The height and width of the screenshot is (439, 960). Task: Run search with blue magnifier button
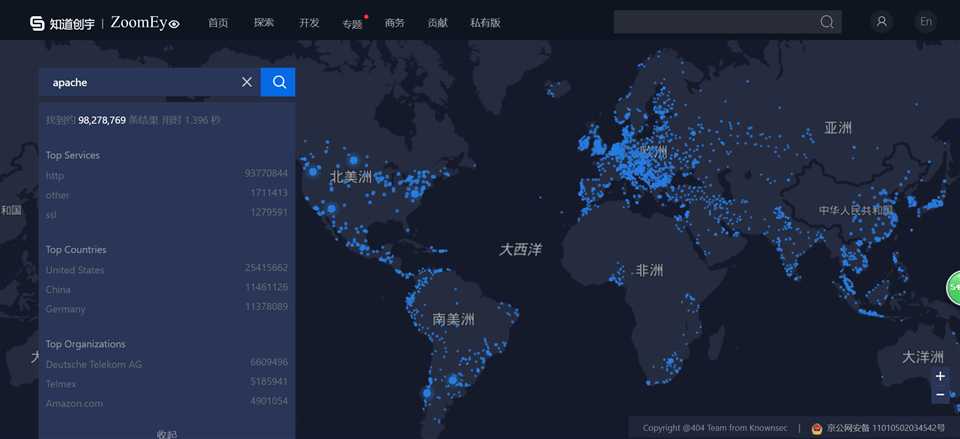coord(278,82)
